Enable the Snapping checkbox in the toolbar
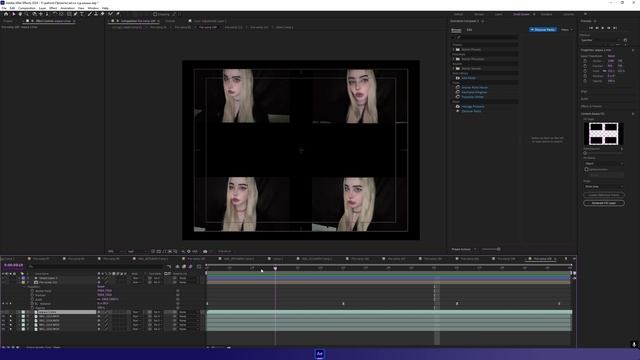Image resolution: width=640 pixels, height=360 pixels. [155, 14]
